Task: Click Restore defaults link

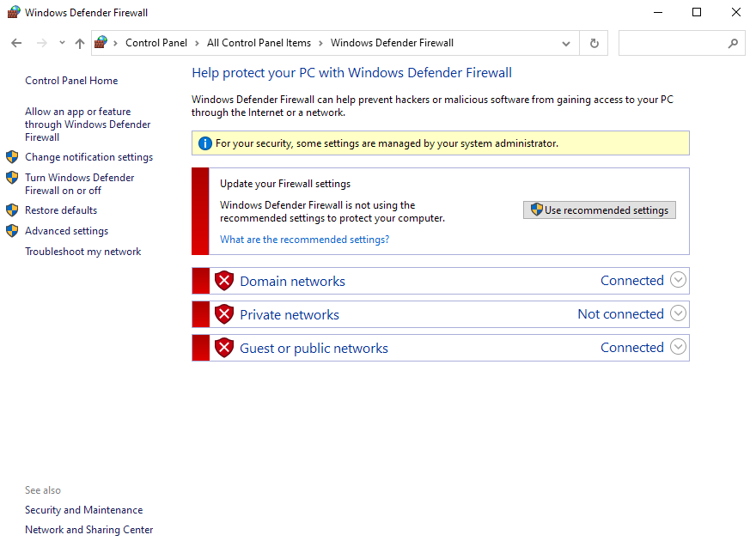Action: [x=61, y=210]
